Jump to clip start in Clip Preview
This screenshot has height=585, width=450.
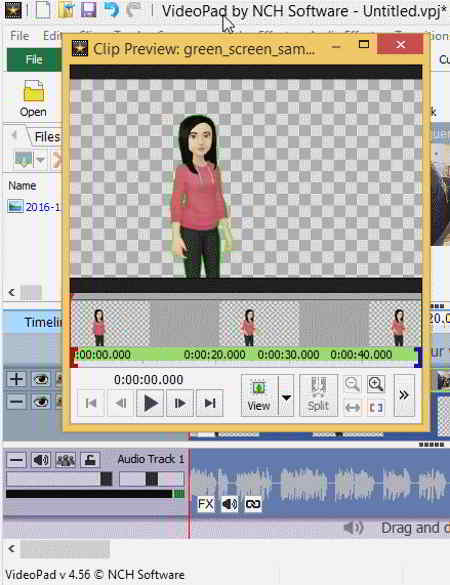91,403
